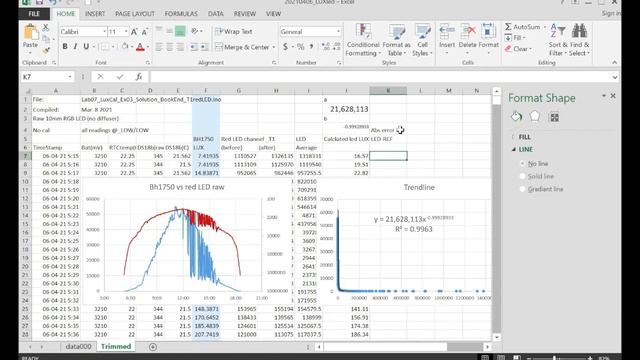Expand the formula bar with the chevron

(615, 77)
